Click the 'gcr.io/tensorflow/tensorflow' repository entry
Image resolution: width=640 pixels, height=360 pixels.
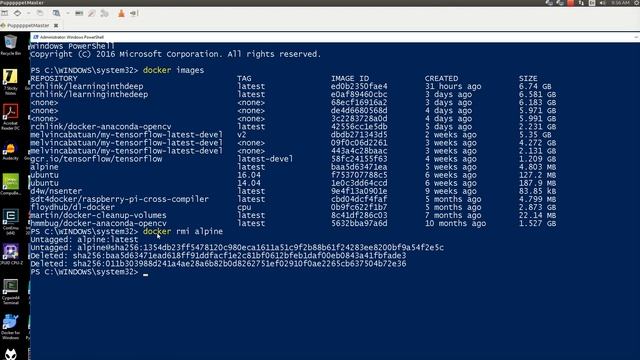click(x=96, y=159)
